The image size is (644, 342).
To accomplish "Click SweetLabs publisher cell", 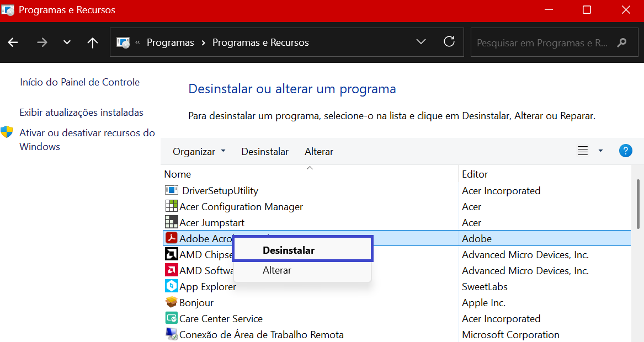I will (485, 287).
